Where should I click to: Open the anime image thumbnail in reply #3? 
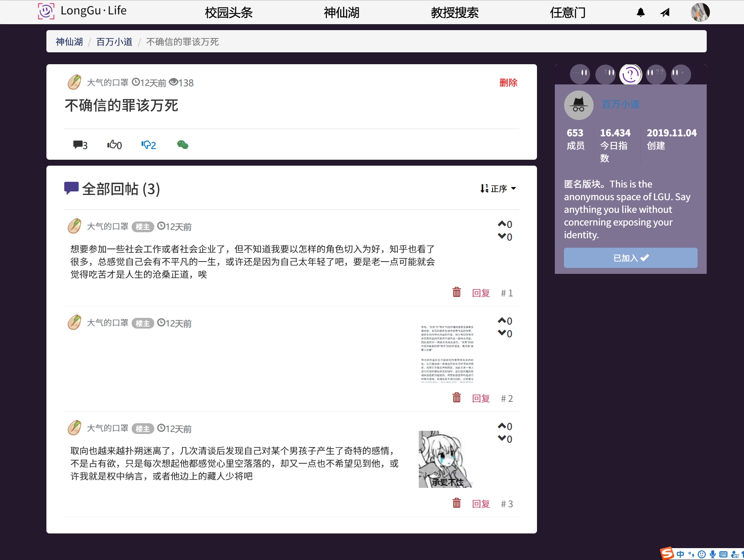446,459
